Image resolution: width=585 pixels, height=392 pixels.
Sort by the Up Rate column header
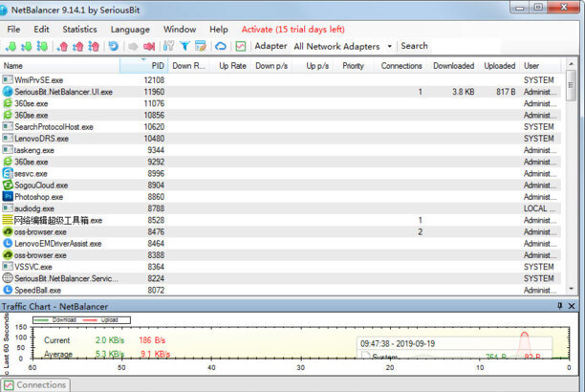[231, 66]
